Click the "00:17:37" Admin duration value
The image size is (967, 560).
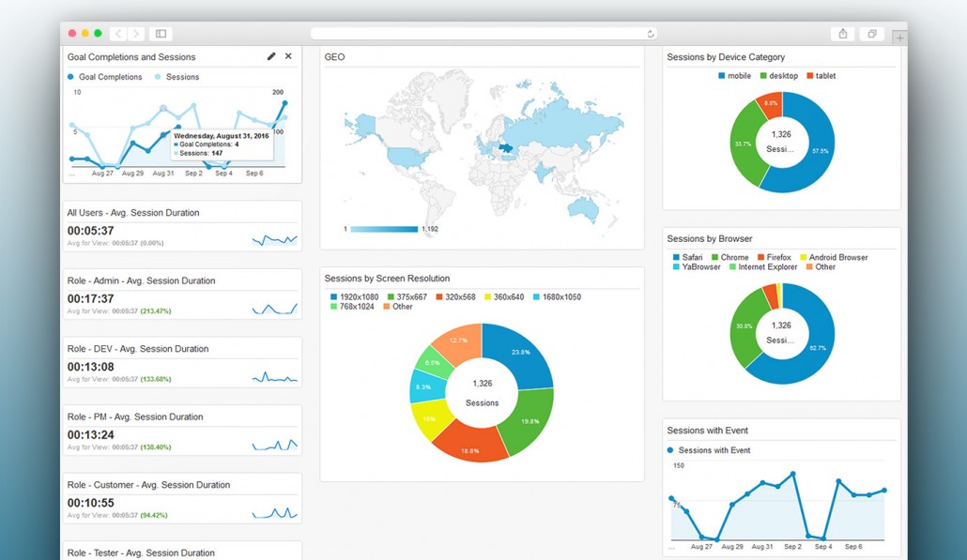[x=91, y=299]
